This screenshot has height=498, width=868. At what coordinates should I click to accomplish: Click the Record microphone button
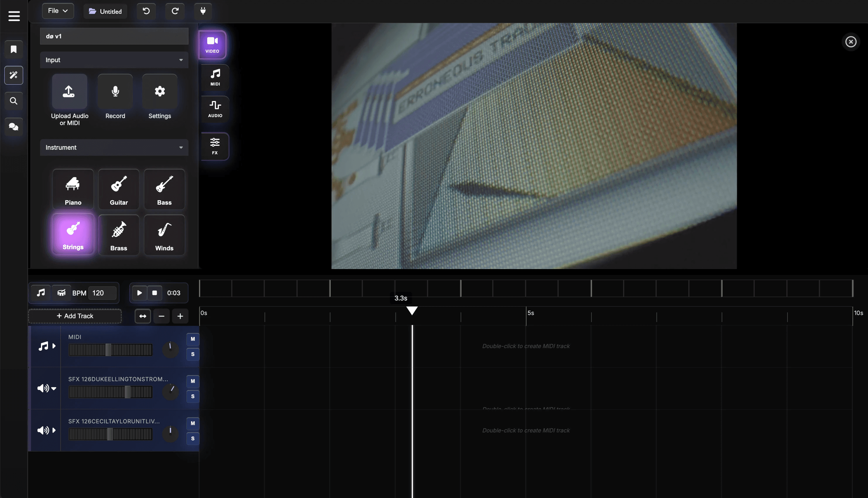[115, 92]
